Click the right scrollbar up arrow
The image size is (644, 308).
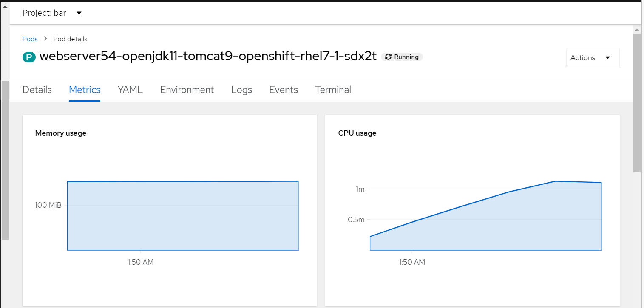[636, 29]
